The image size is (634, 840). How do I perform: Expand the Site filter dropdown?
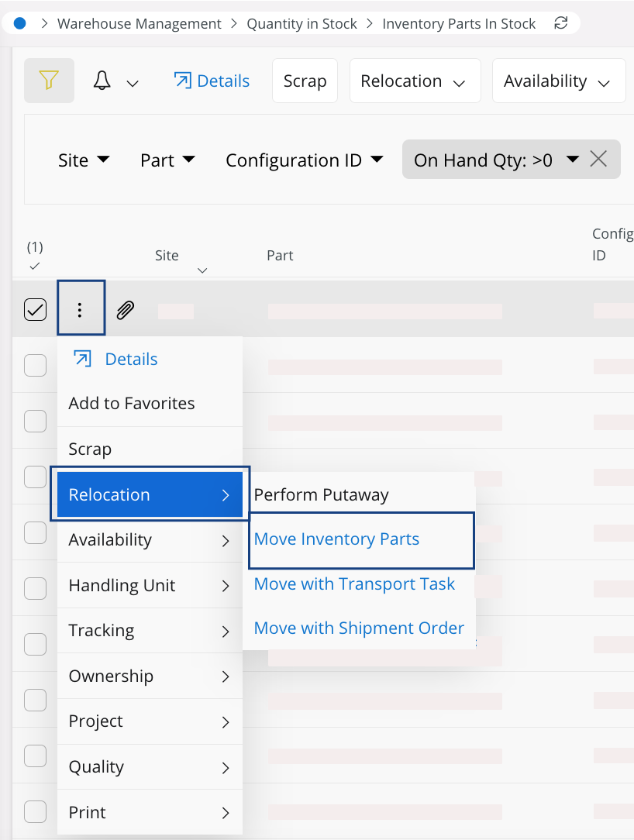pos(84,160)
